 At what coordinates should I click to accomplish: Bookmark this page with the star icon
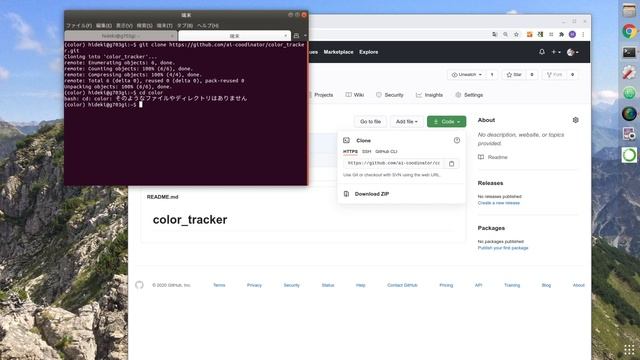(x=516, y=35)
